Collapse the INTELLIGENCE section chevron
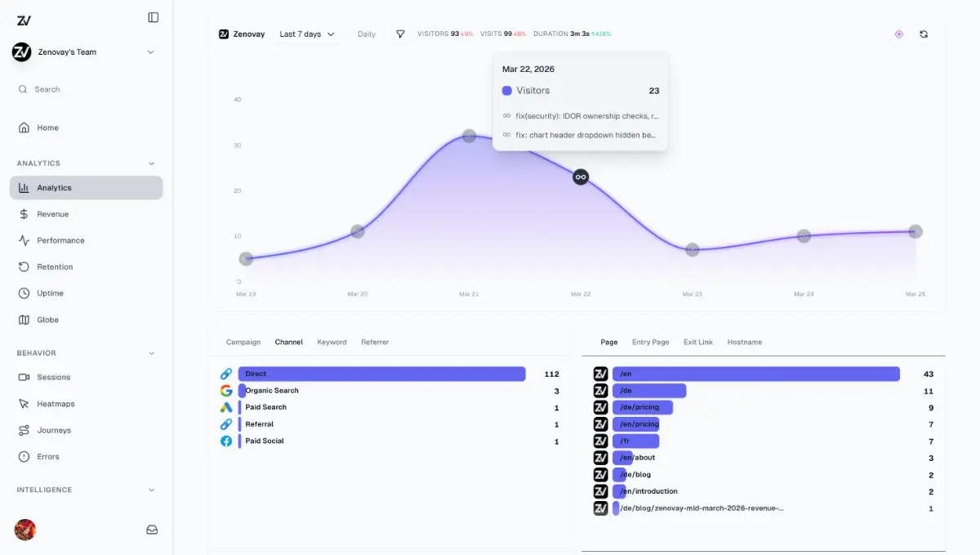Viewport: 980px width, 555px height. 151,490
